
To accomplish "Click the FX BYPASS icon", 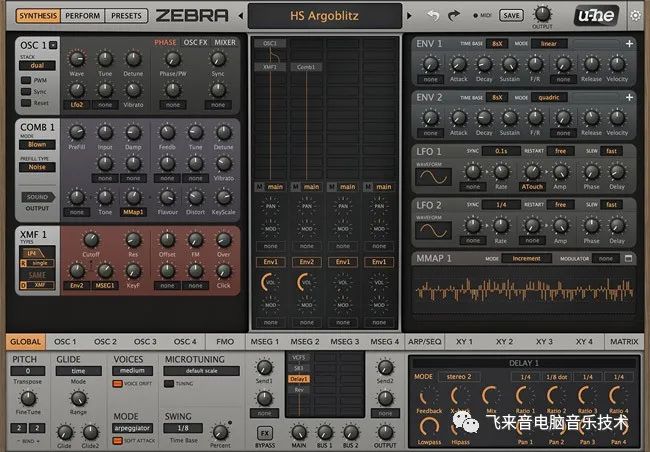I will coord(264,433).
